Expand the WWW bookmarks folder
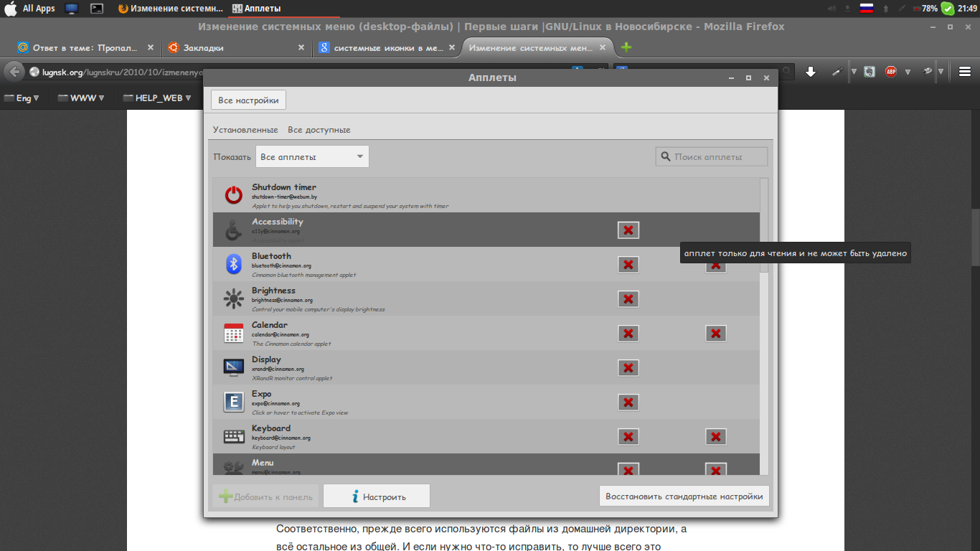 81,98
